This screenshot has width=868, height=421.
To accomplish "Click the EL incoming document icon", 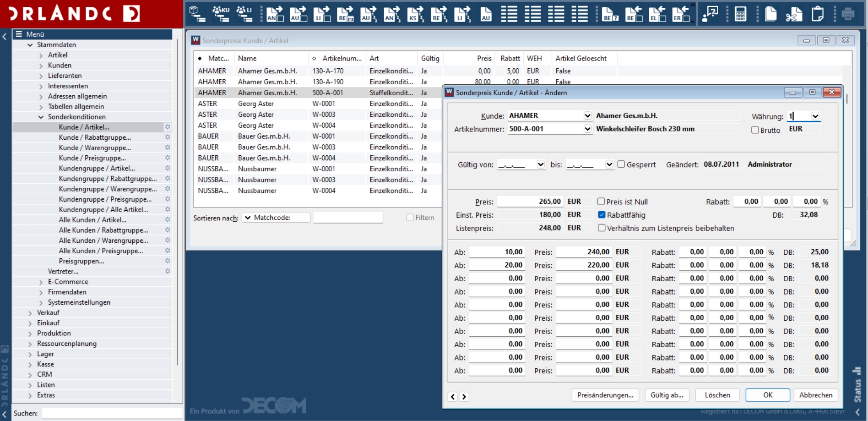I will point(657,14).
